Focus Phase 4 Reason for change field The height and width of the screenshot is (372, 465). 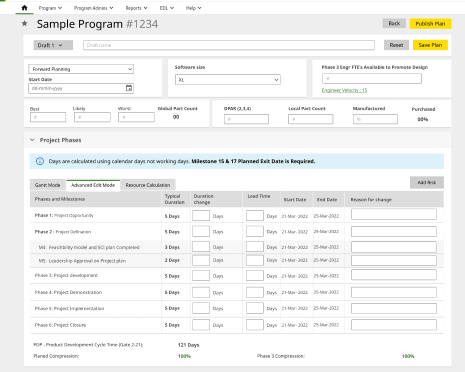(x=394, y=292)
